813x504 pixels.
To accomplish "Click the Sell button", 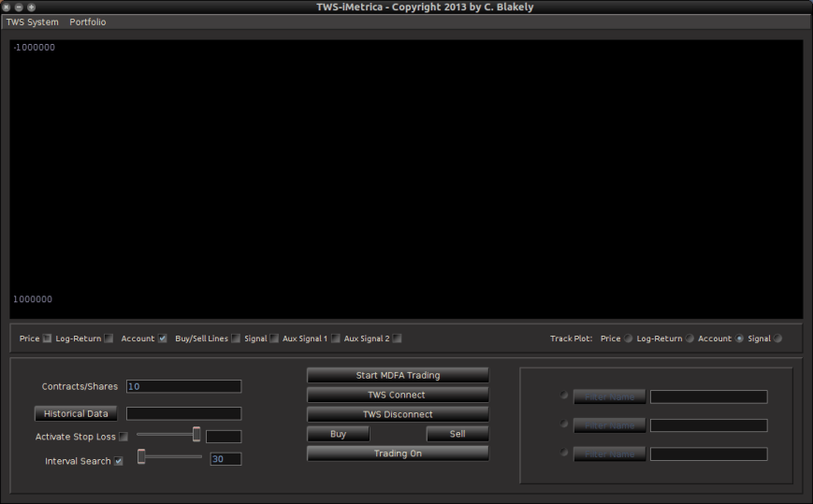I will coord(457,434).
